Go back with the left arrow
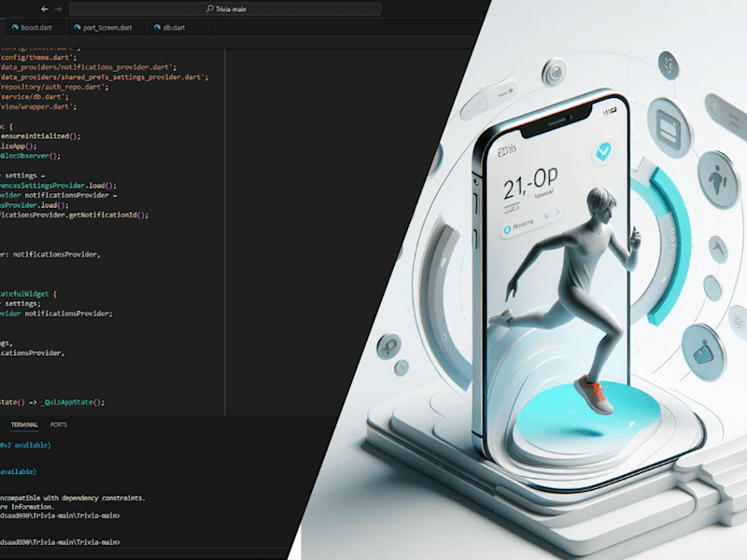 coord(44,9)
